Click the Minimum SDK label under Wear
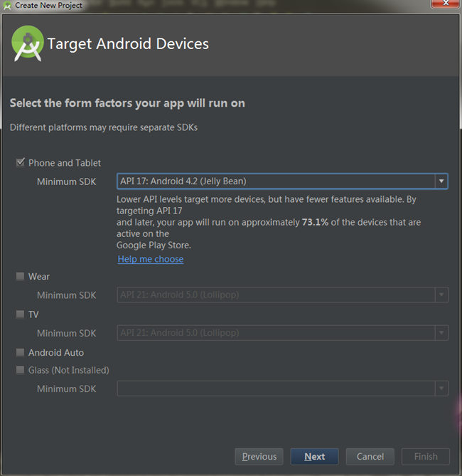Screen dimensions: 462x476 (x=66, y=295)
